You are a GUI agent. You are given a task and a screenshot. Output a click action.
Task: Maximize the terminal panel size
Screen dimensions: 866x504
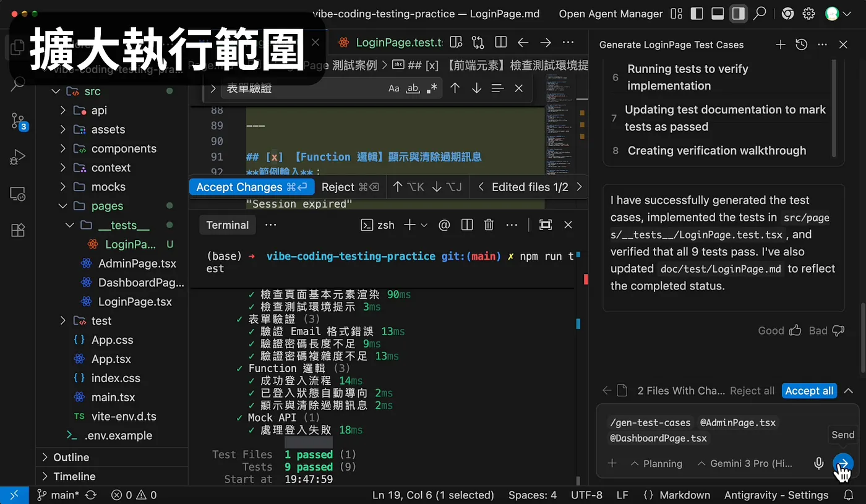tap(545, 225)
